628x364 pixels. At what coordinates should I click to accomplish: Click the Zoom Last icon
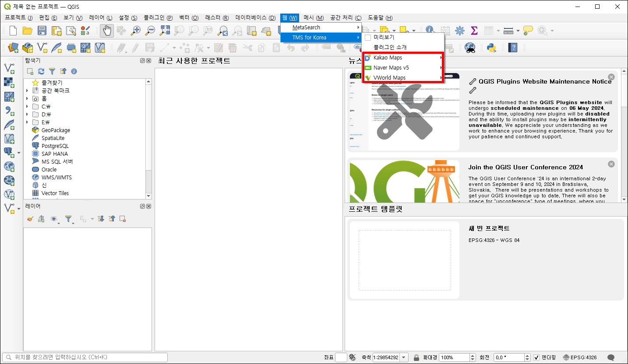(223, 31)
